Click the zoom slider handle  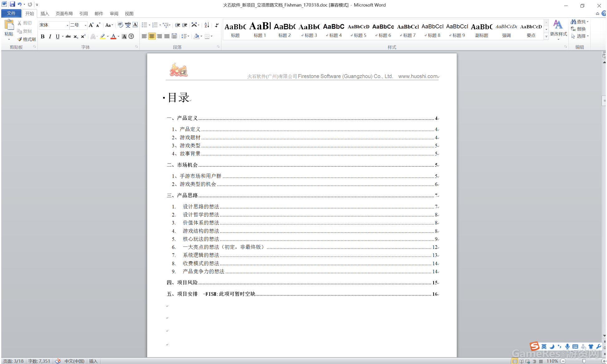click(584, 361)
